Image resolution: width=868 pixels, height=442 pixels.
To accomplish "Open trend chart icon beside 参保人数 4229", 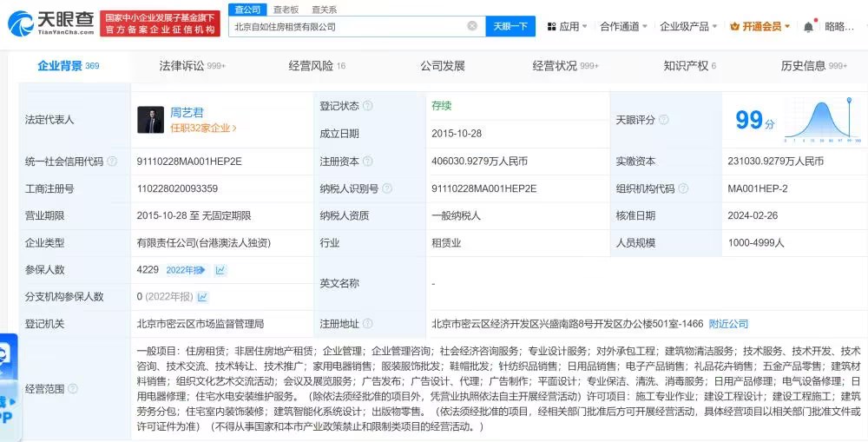I will (x=220, y=270).
